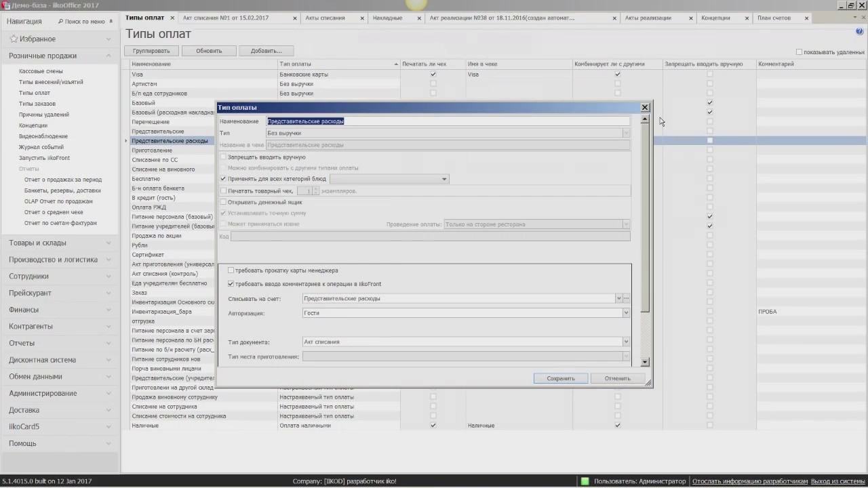Open the Тип dropdown showing Без выручки
Viewport: 868px width, 488px height.
coord(626,133)
